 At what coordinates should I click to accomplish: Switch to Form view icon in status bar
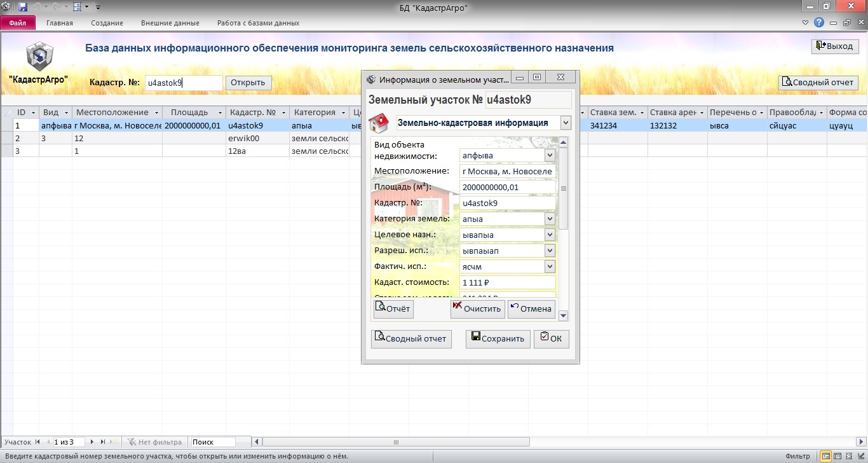[826, 456]
